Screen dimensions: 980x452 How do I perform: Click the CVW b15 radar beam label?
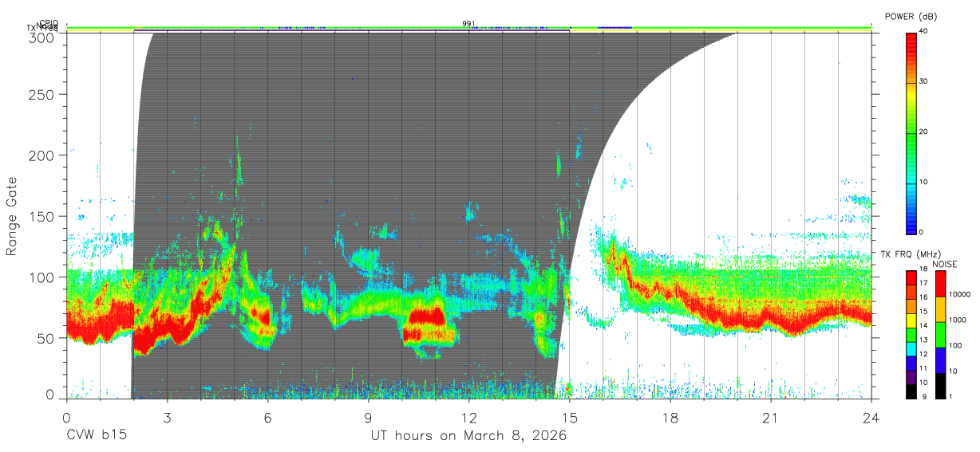[x=97, y=436]
